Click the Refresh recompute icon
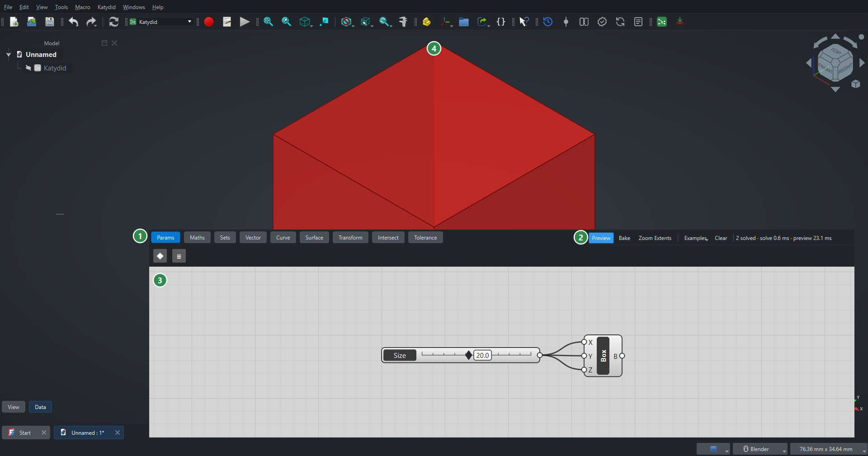The height and width of the screenshot is (456, 868). 114,22
